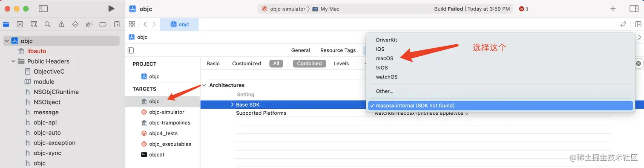Open the Issue navigator warning icon

(61, 24)
